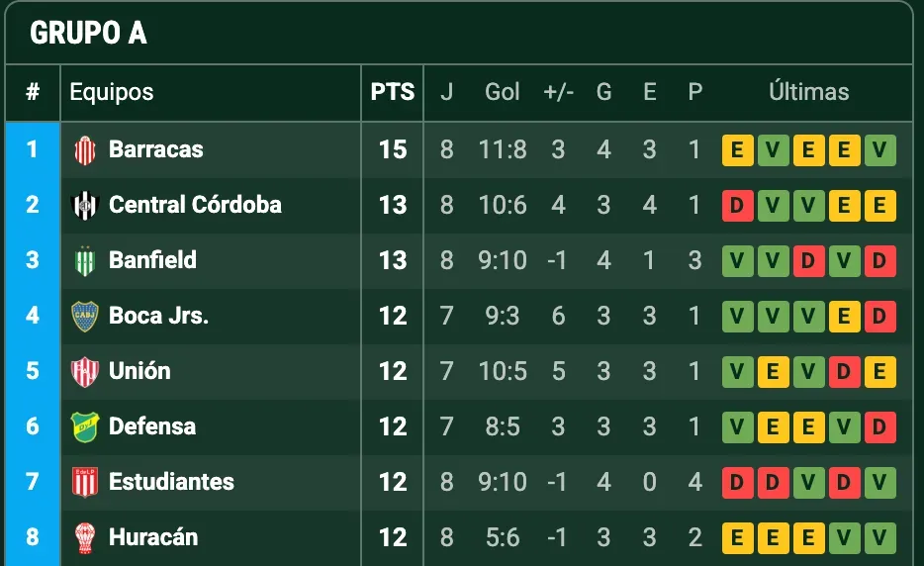Click the Banfield green striped crest

coord(85,261)
